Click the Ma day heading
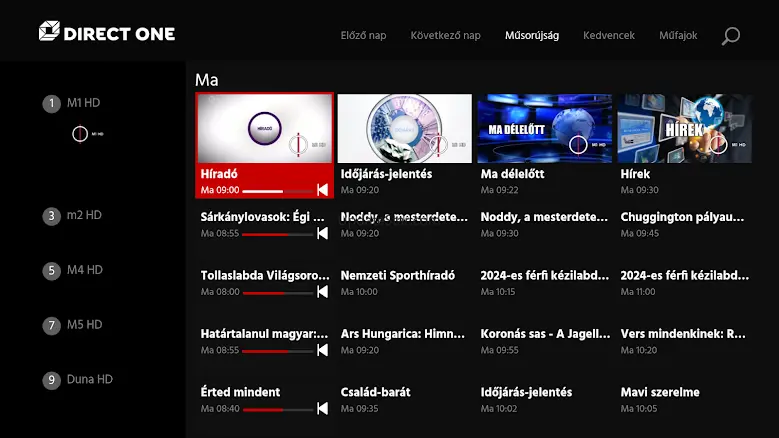 coord(207,80)
